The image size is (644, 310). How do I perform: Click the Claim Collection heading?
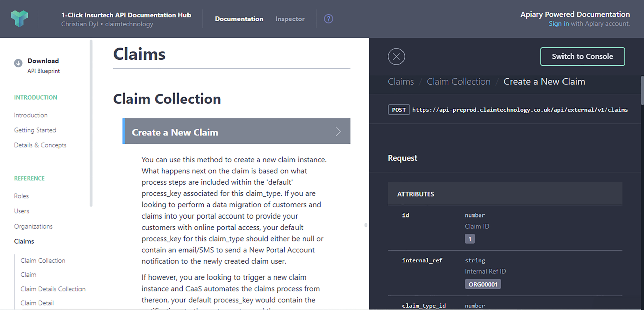(167, 99)
